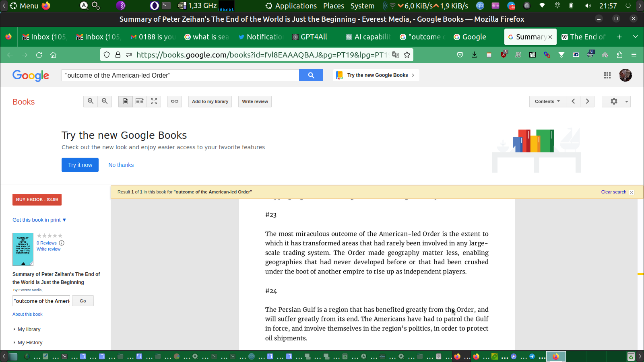Open the red Books link
The height and width of the screenshot is (362, 644).
coord(24,102)
